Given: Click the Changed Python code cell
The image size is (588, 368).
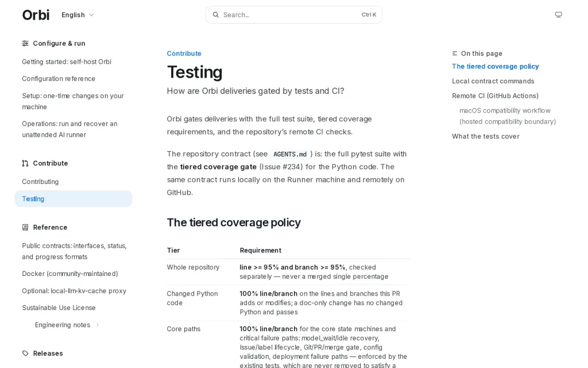Looking at the screenshot, I should pyautogui.click(x=192, y=298).
